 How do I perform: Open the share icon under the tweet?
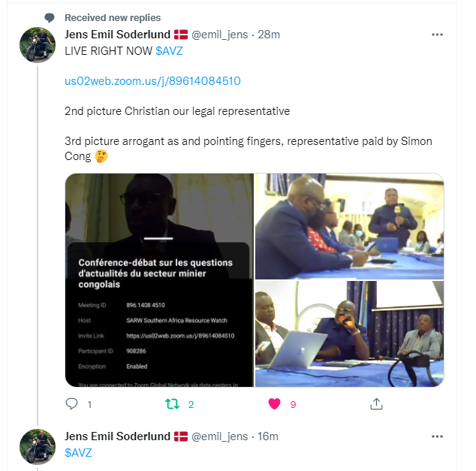coord(376,404)
